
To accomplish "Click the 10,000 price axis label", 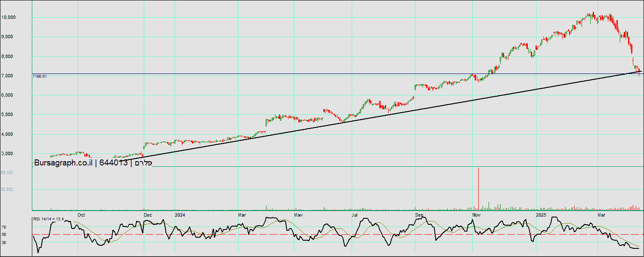I will coord(9,17).
